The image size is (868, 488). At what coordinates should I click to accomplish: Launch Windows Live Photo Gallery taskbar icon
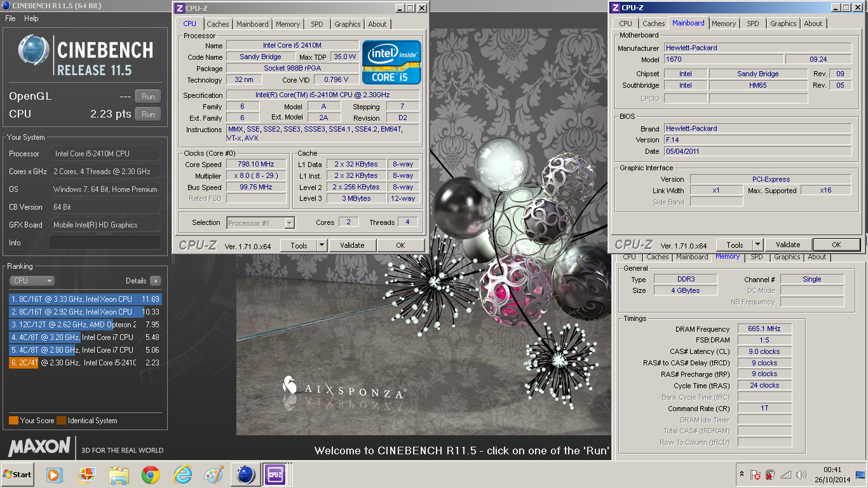point(86,475)
